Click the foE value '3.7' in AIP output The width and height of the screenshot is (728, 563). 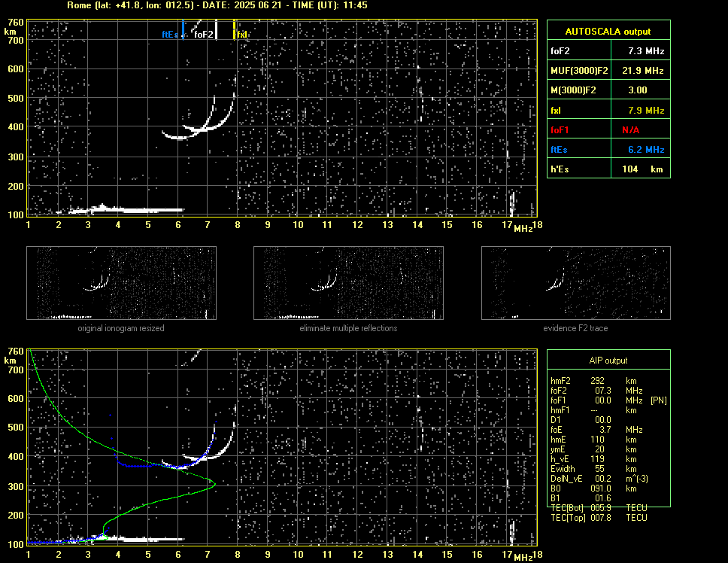(x=605, y=430)
